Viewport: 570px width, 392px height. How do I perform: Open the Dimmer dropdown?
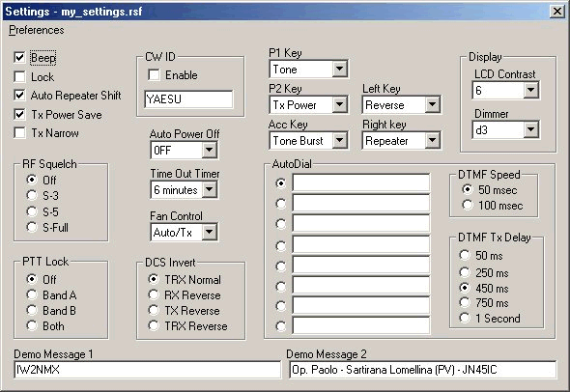tap(530, 129)
